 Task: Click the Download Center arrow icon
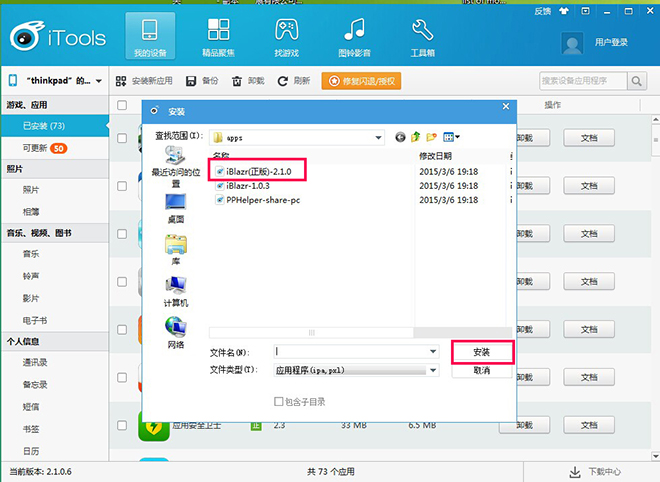pos(575,472)
